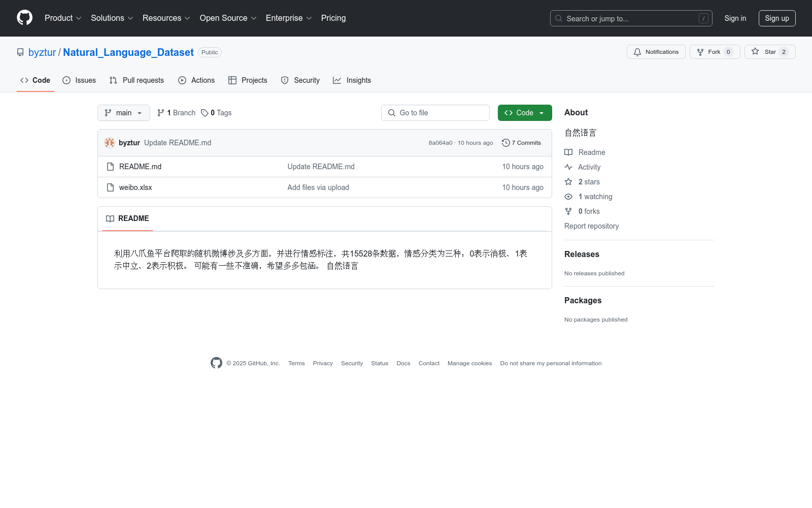This screenshot has width=812, height=508.
Task: Click Manage cookies in footer
Action: 469,363
